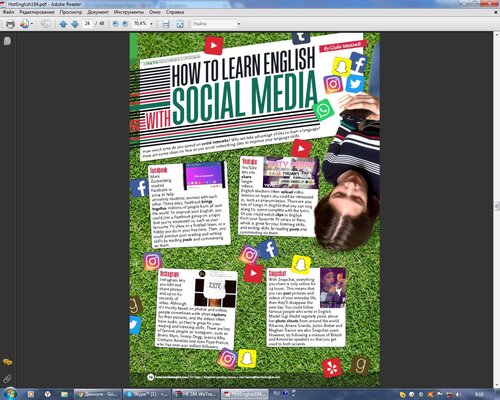Click the Print icon in toolbar

10,24
